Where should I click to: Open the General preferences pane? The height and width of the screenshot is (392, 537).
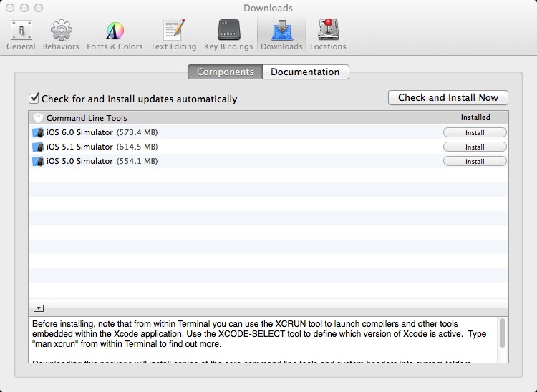(x=21, y=35)
